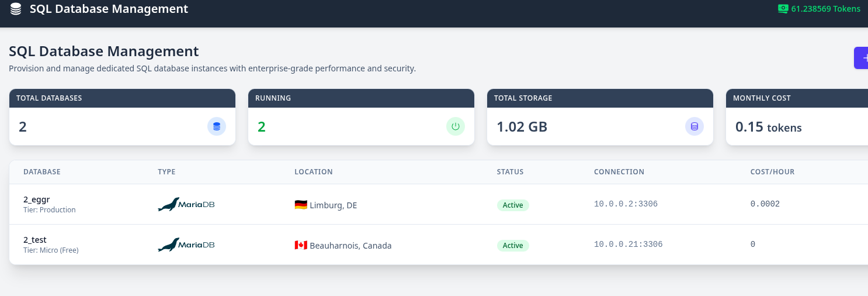Click the Cost/Hour column header
868x296 pixels.
(772, 172)
